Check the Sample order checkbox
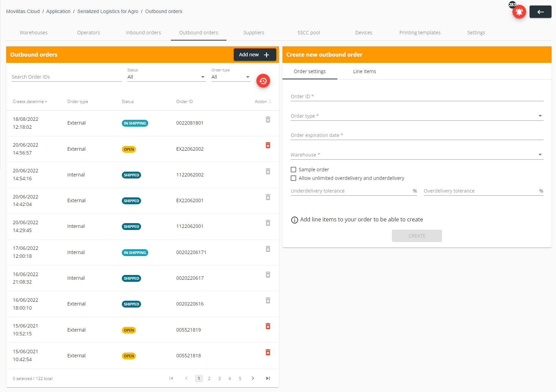The width and height of the screenshot is (556, 392). [293, 170]
